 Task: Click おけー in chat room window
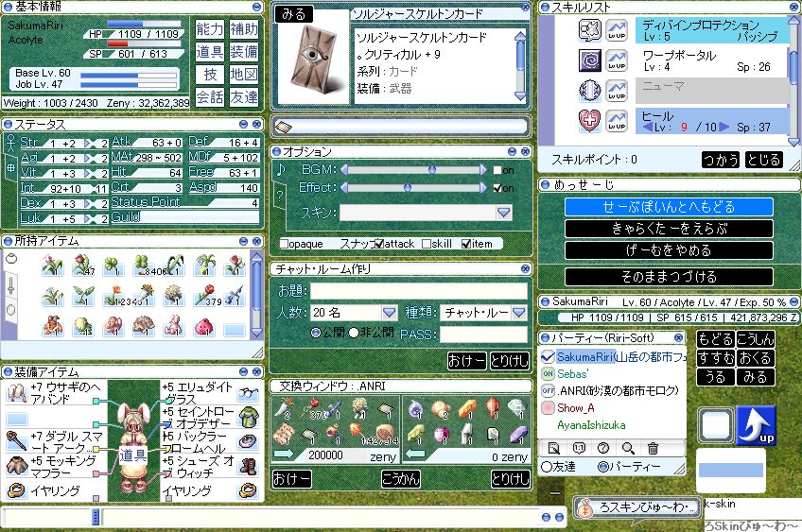pyautogui.click(x=466, y=361)
